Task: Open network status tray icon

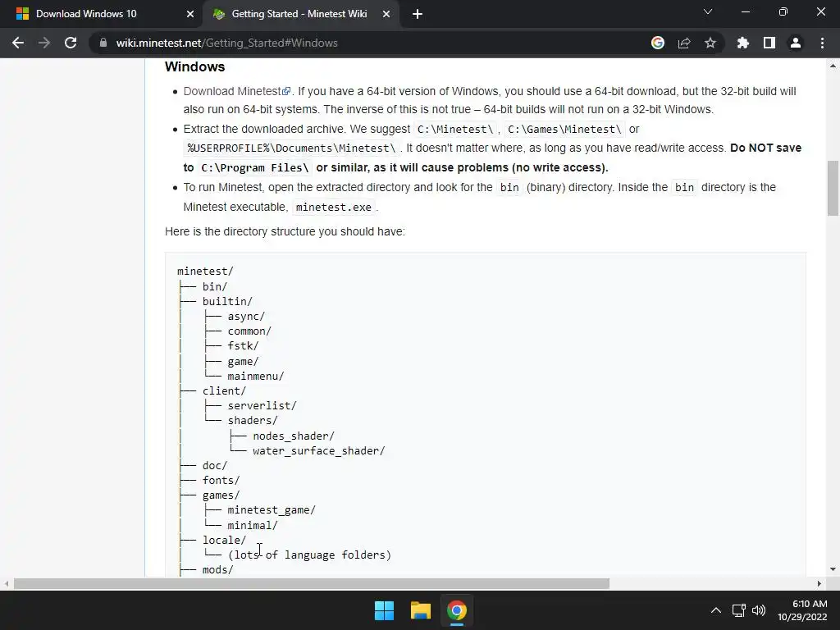Action: [739, 610]
